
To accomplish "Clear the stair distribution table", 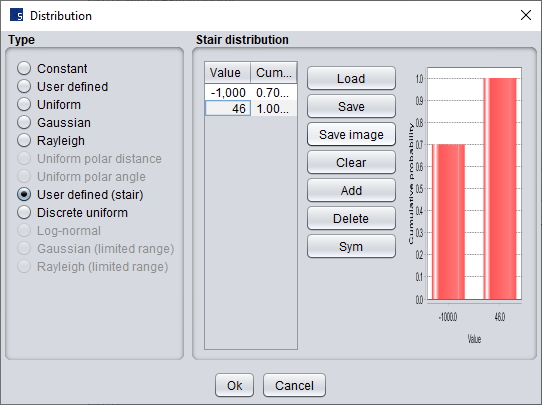I will (x=351, y=162).
